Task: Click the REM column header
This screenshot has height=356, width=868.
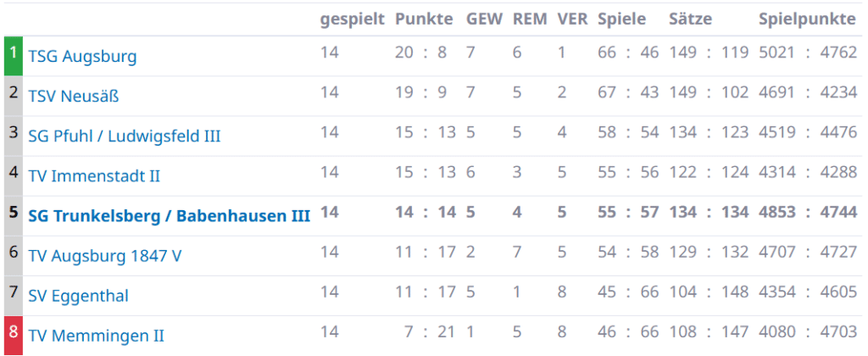Action: (x=530, y=19)
